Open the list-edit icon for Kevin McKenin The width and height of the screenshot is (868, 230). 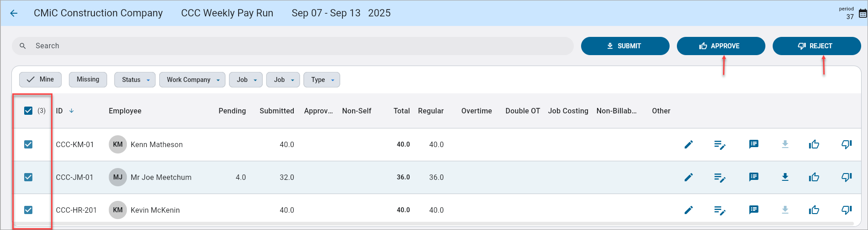(720, 210)
